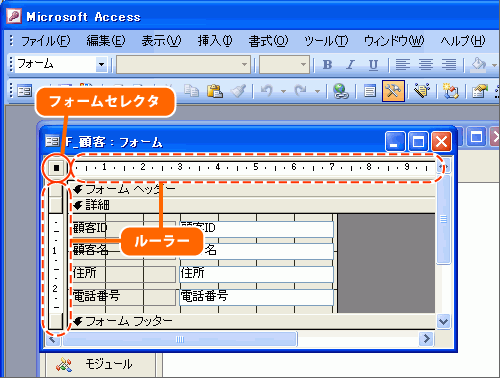Open the font name dropdown
This screenshot has width=500, height=378.
[x=245, y=64]
